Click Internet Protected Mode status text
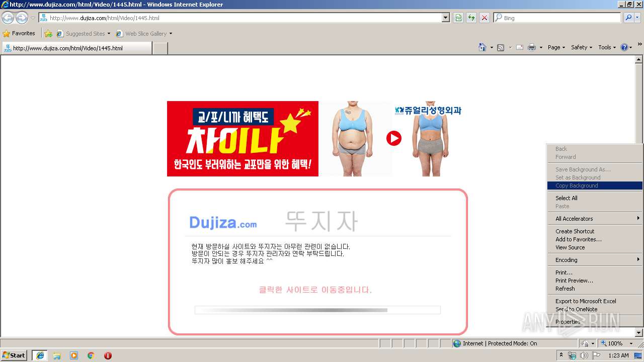The image size is (644, 362). click(500, 343)
